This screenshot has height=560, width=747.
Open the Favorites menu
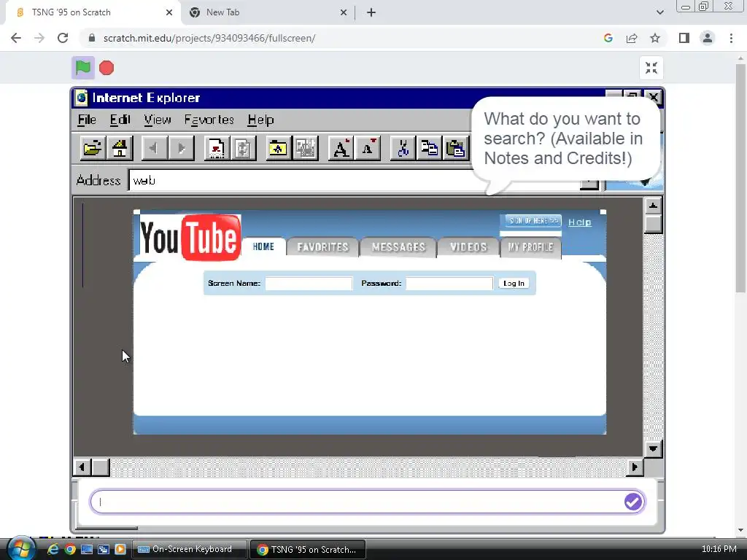(x=209, y=120)
